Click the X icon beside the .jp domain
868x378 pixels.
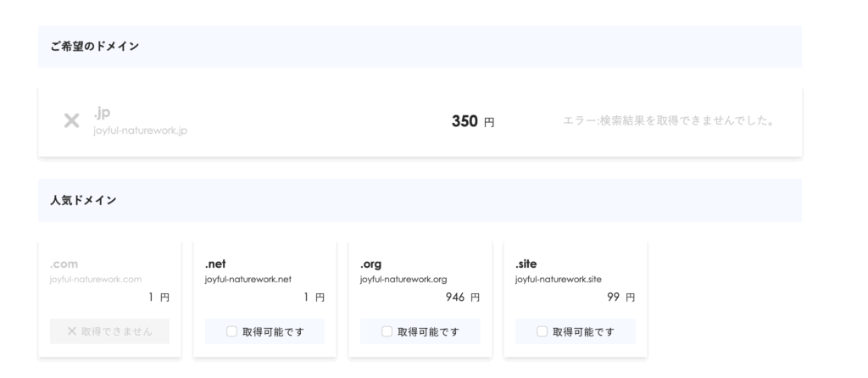[x=72, y=121]
